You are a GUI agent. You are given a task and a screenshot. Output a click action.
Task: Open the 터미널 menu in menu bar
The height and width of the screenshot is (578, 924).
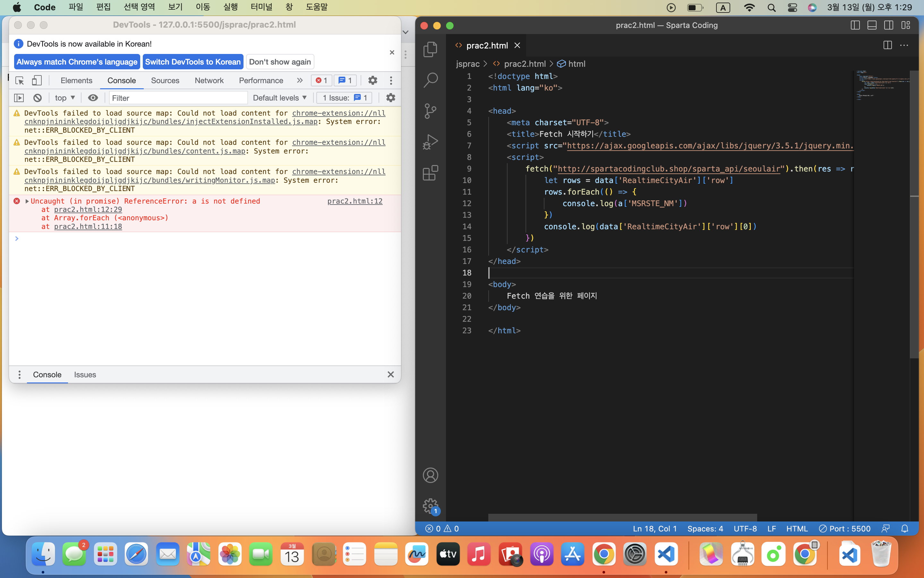[x=261, y=7]
